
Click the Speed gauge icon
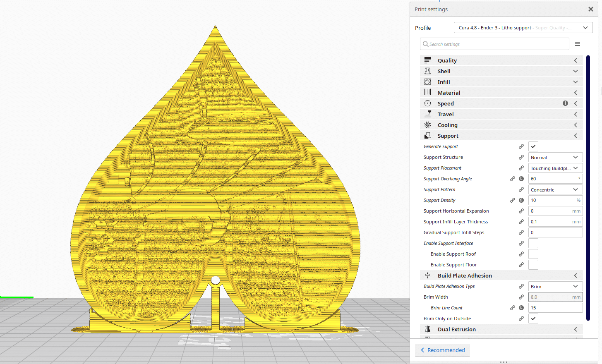[x=427, y=103]
